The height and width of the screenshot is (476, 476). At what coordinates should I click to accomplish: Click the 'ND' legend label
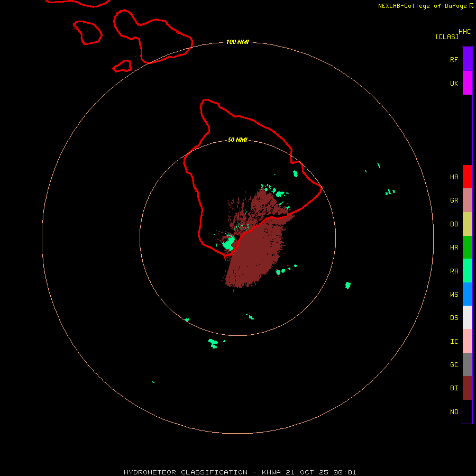[x=454, y=412]
